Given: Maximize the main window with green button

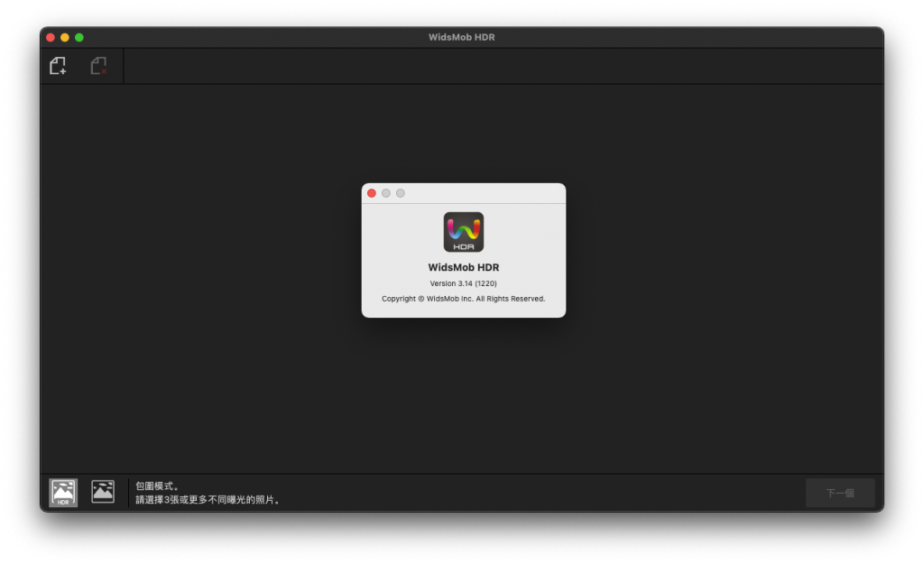Looking at the screenshot, I should (79, 38).
